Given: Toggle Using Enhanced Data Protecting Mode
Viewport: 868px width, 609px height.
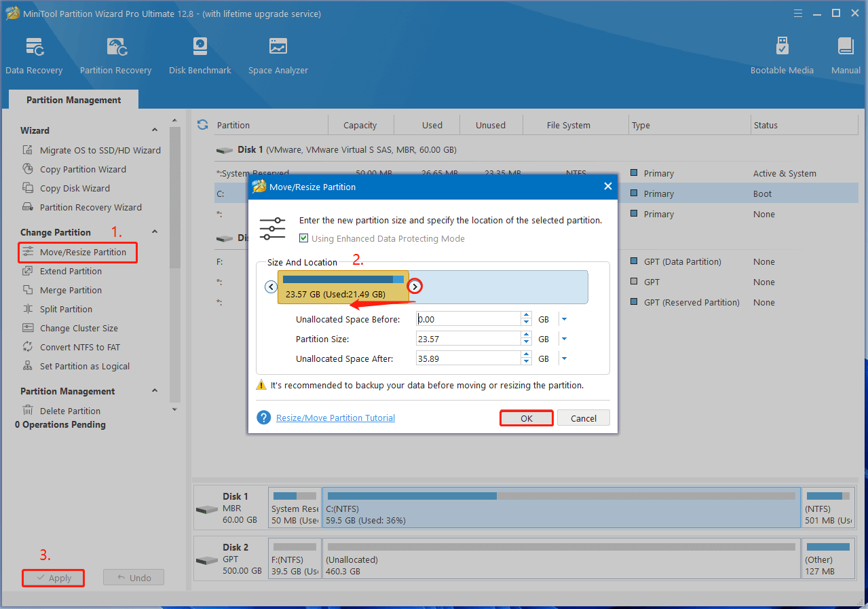Looking at the screenshot, I should 305,238.
